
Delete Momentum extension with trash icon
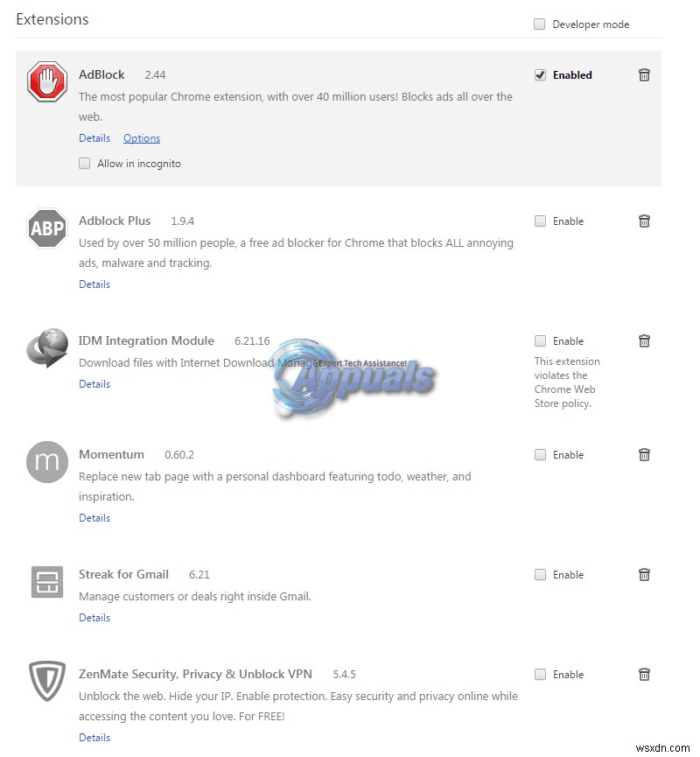coord(644,455)
